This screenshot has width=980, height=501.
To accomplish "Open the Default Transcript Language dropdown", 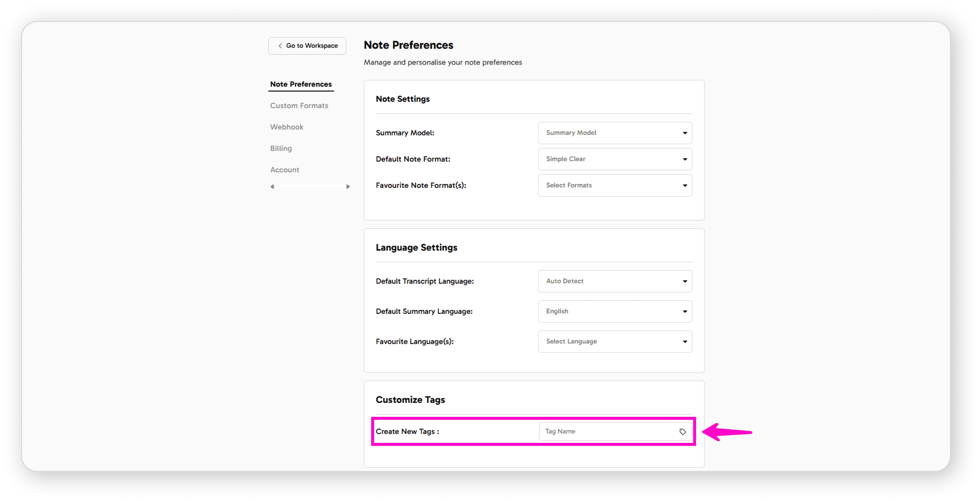I will (615, 281).
